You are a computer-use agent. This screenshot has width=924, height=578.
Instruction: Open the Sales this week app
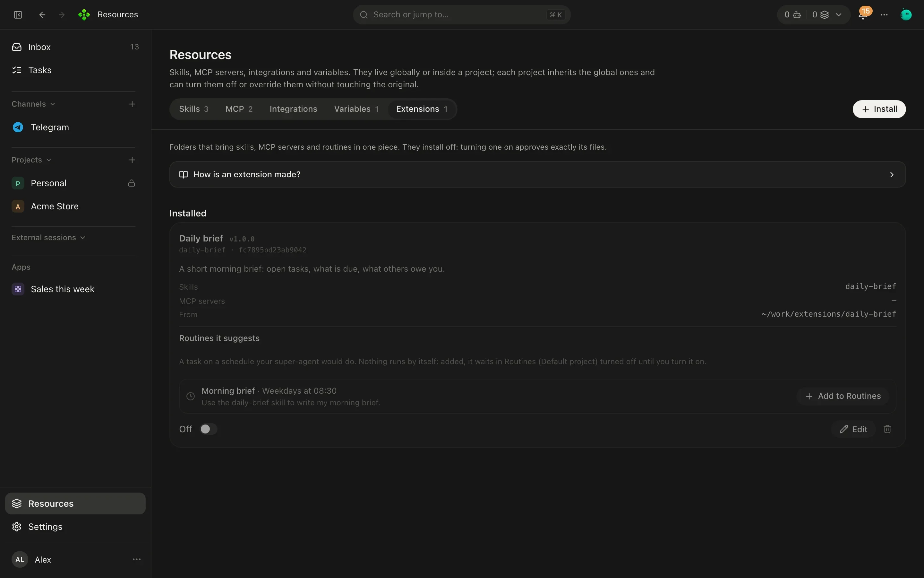coord(75,289)
